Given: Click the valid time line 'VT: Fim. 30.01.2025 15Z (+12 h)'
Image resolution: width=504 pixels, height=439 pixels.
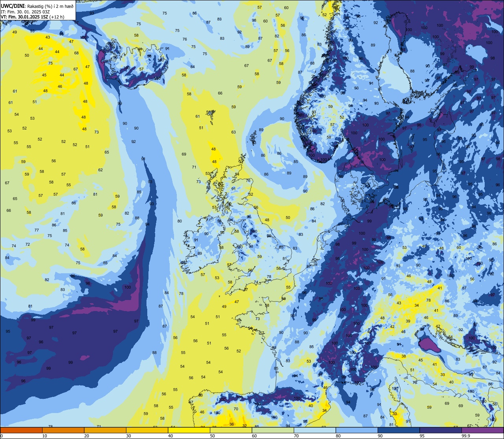Looking at the screenshot, I should click(33, 17).
